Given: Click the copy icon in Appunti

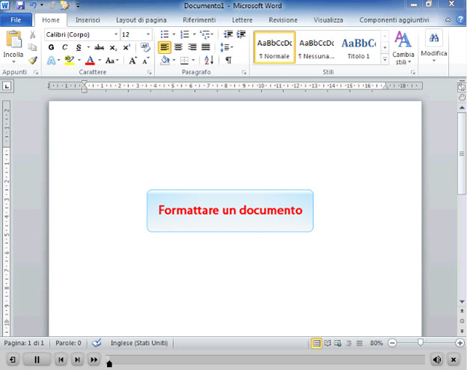Looking at the screenshot, I should [32, 47].
